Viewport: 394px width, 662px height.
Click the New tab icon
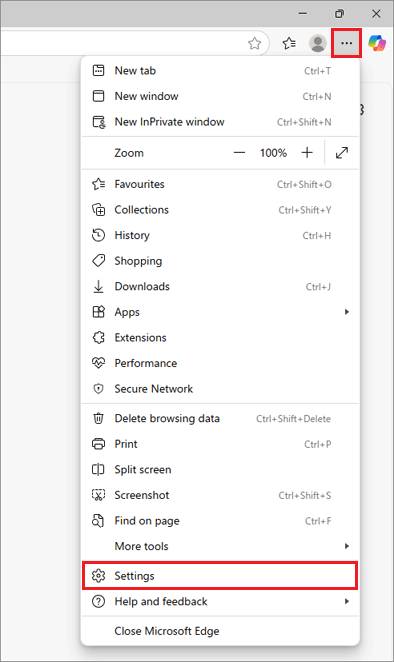(98, 71)
